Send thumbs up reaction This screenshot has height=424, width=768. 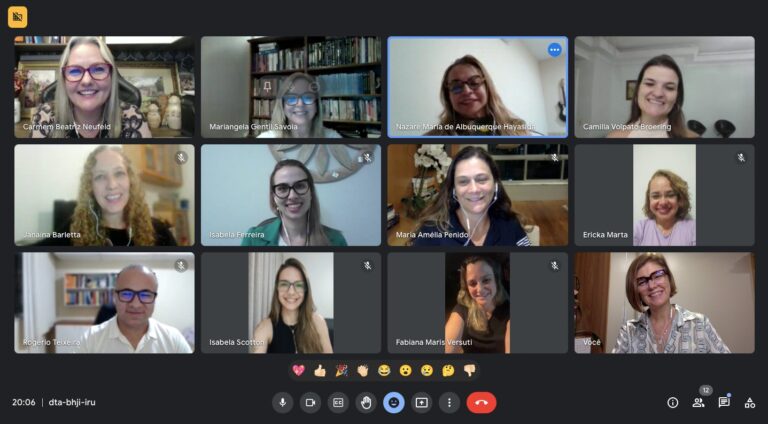[320, 371]
